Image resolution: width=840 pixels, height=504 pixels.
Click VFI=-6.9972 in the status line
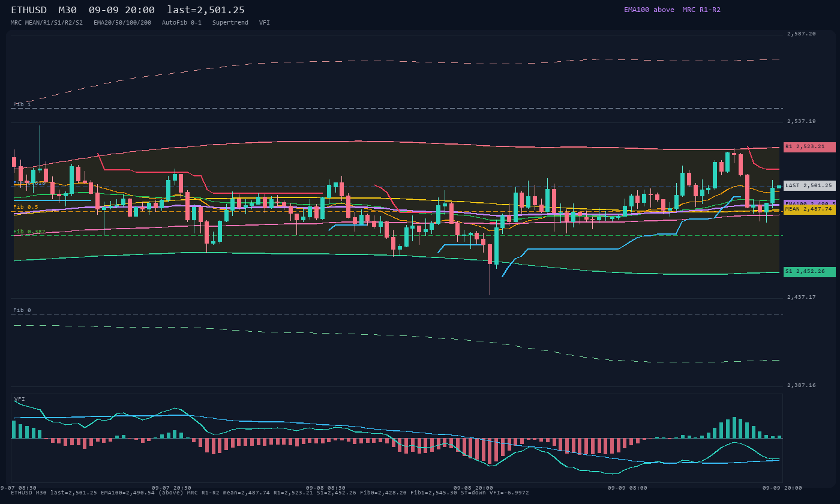point(509,493)
